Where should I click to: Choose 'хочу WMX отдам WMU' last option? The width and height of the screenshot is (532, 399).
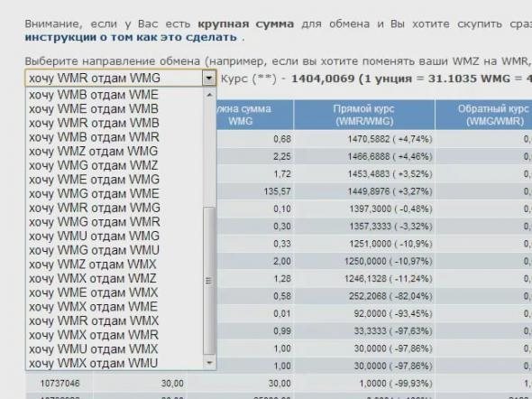(115, 364)
